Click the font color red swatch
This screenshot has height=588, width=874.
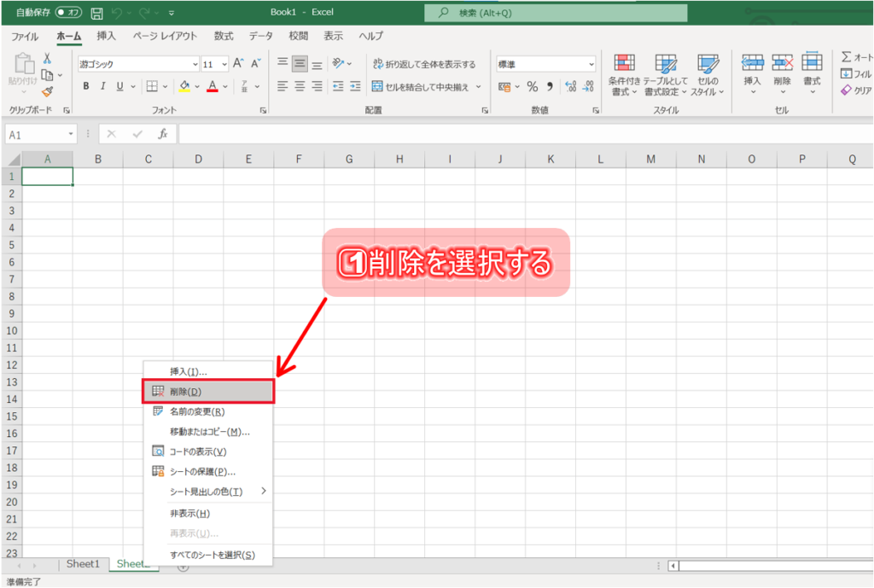point(213,86)
